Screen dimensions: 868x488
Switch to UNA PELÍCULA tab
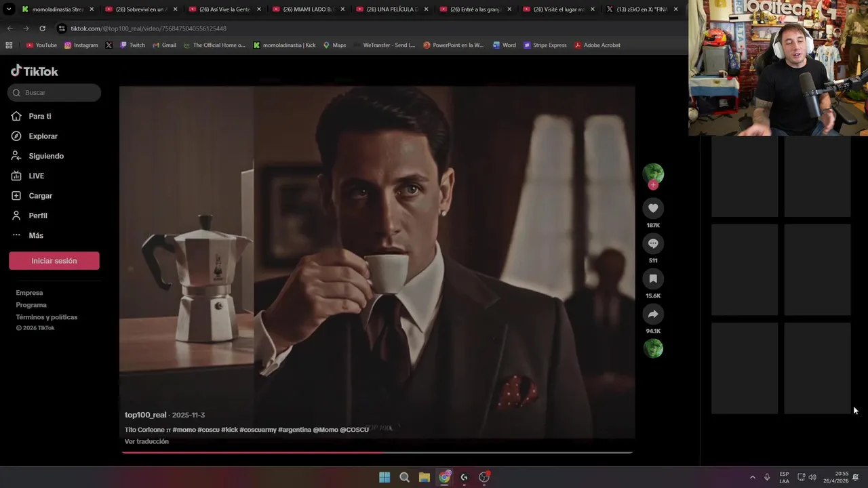coord(392,9)
